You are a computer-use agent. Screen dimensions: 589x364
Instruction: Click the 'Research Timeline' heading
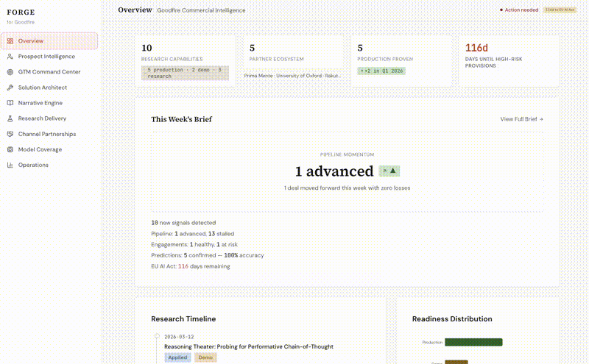point(183,319)
